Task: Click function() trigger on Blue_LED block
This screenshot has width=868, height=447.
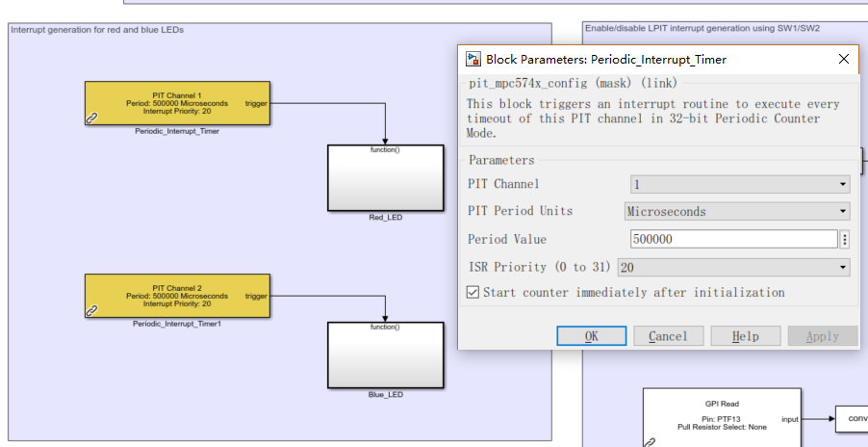Action: [x=385, y=328]
